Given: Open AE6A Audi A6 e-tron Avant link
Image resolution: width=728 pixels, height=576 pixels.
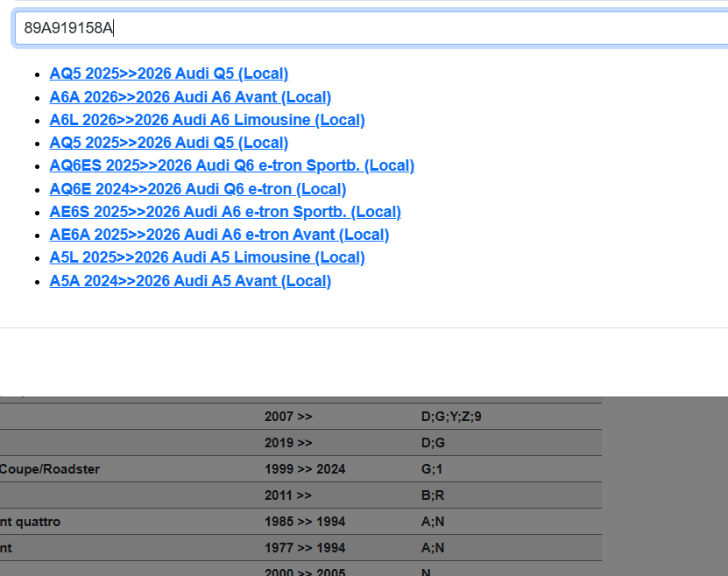Looking at the screenshot, I should [219, 235].
